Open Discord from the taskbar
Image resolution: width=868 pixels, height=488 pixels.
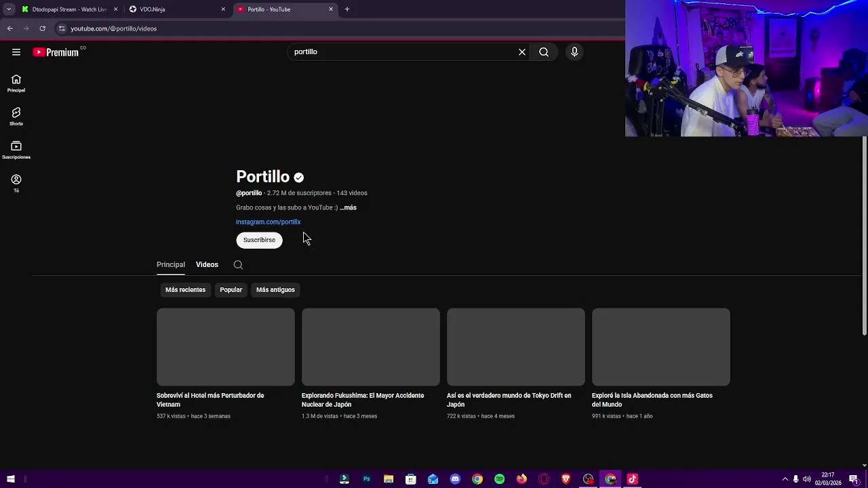(x=455, y=479)
